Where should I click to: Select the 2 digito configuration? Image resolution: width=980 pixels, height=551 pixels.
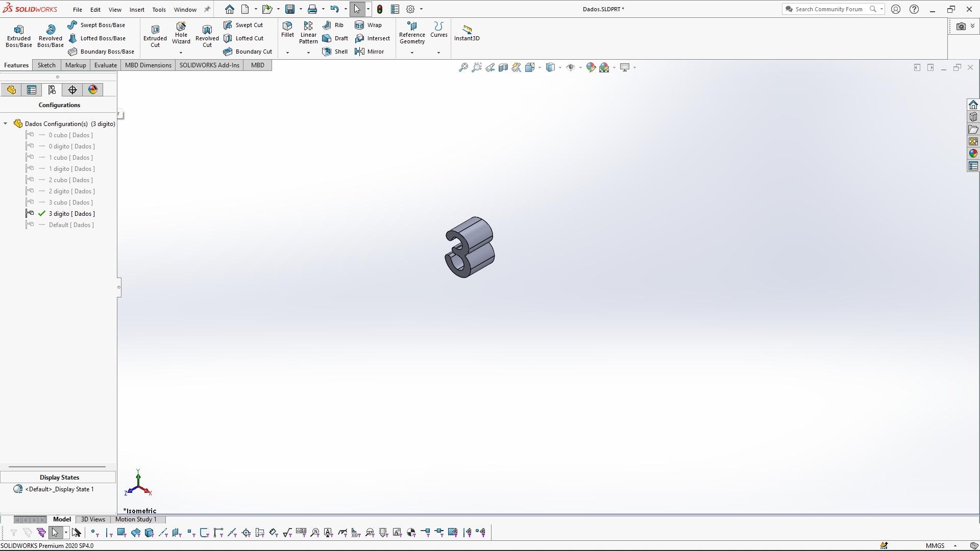72,191
